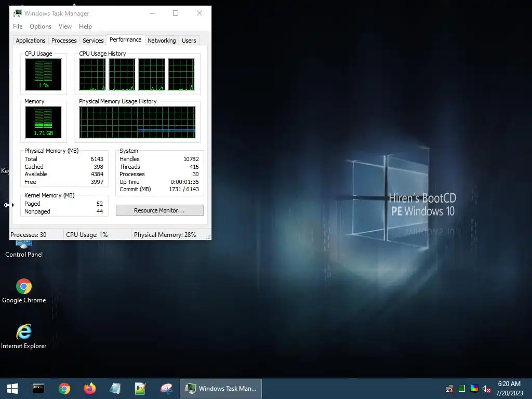
Task: Minimize the Windows Task Manager window
Action: [x=152, y=13]
